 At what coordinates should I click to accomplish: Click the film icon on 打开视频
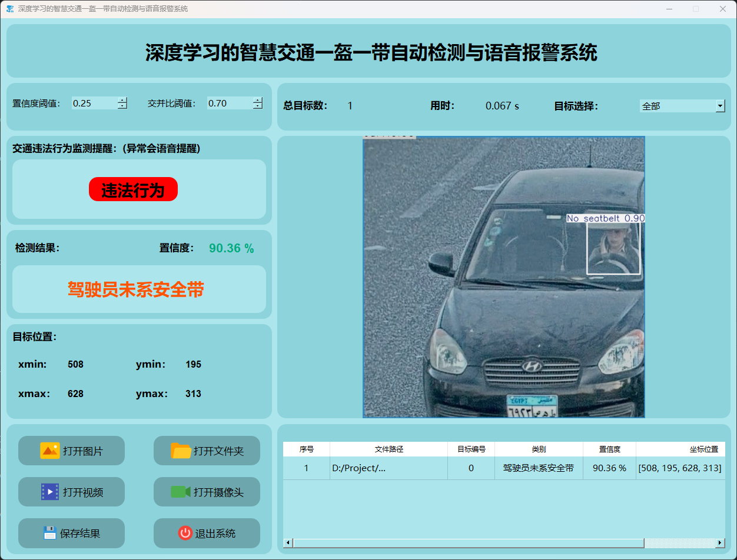pyautogui.click(x=50, y=492)
